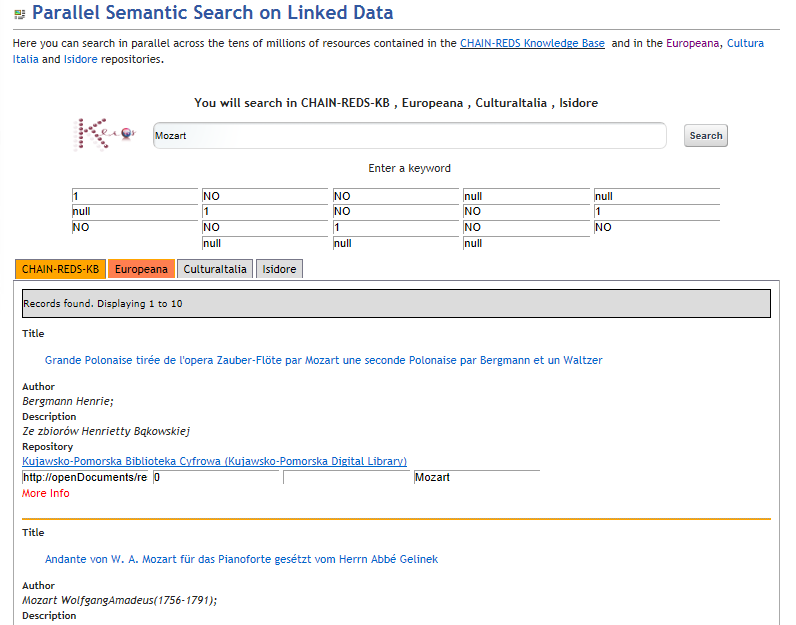Image resolution: width=796 pixels, height=625 pixels.
Task: Open the CulturaItalia tab
Action: pyautogui.click(x=215, y=269)
